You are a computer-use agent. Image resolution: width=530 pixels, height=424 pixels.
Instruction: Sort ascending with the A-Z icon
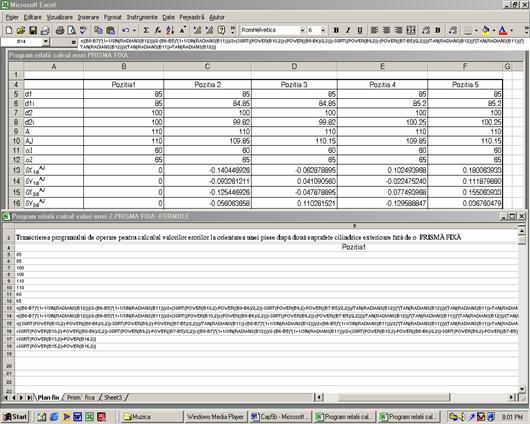170,30
